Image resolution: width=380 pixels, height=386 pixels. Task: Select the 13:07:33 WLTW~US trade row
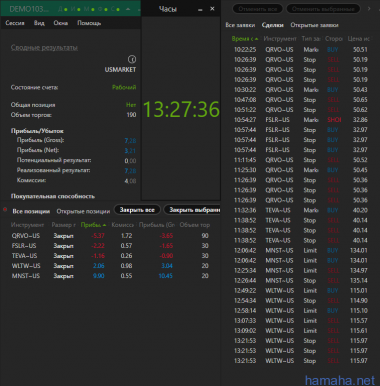pos(301,321)
